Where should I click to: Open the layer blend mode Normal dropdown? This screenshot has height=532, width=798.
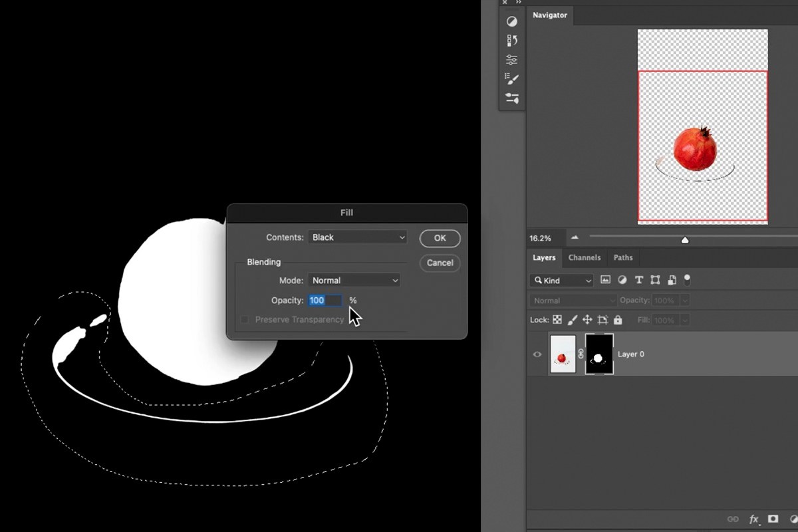pyautogui.click(x=574, y=301)
